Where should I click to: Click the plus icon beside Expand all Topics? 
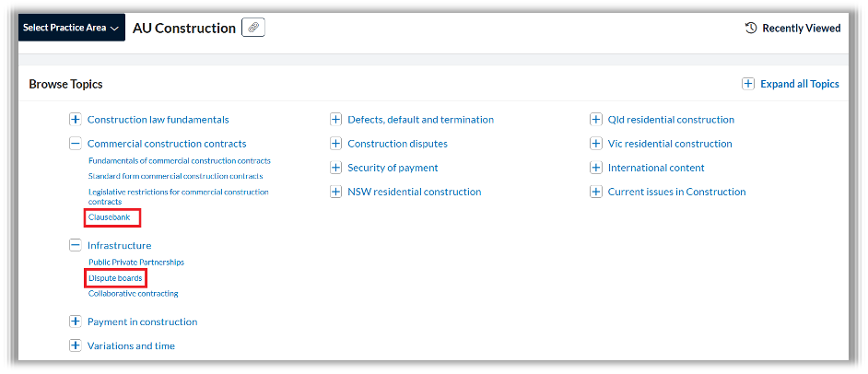748,84
